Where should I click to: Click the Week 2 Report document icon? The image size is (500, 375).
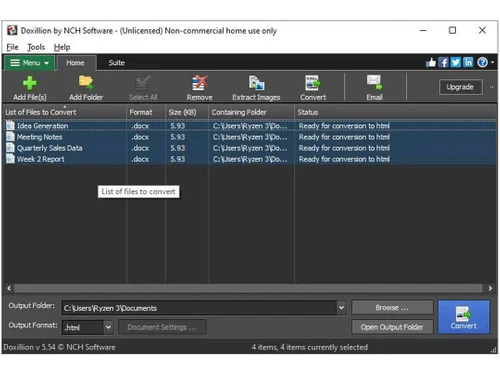(10, 159)
